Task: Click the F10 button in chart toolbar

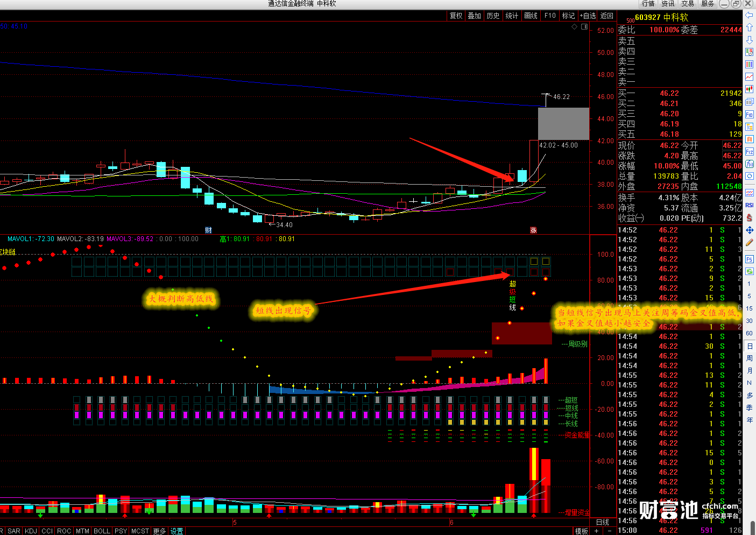Action: click(550, 16)
